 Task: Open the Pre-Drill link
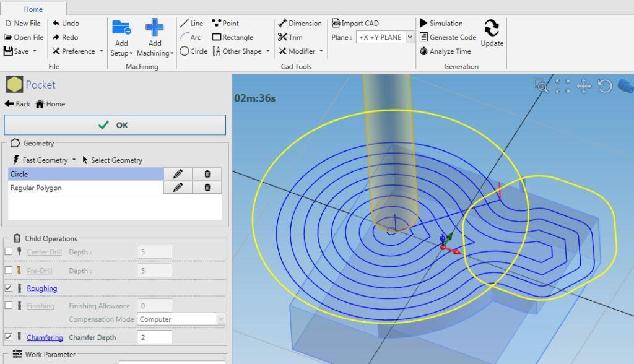(x=39, y=271)
